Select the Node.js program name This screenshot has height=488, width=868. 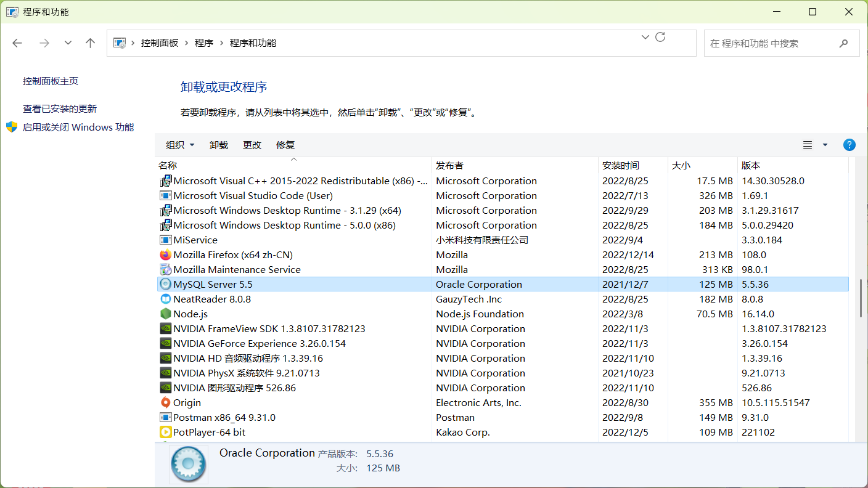coord(190,314)
